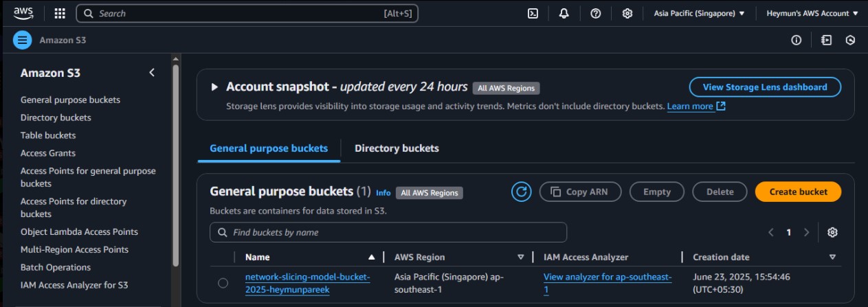This screenshot has width=868, height=307.
Task: Click All AWS Regions badge in Account snapshot
Action: pyautogui.click(x=507, y=88)
